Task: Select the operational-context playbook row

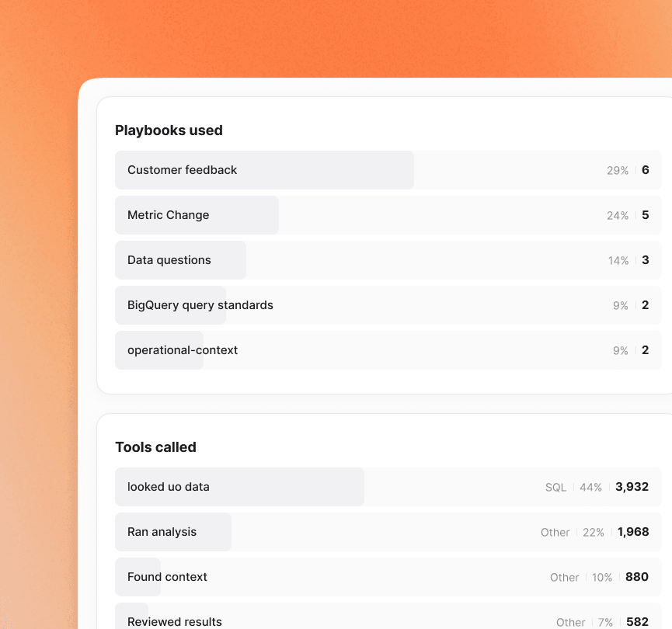Action: coord(388,350)
